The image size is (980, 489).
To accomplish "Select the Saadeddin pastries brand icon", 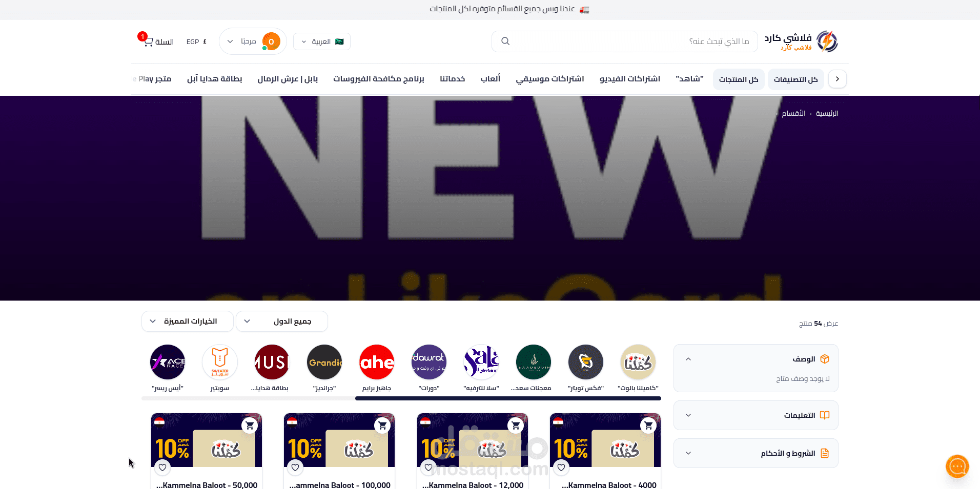I will (x=534, y=362).
